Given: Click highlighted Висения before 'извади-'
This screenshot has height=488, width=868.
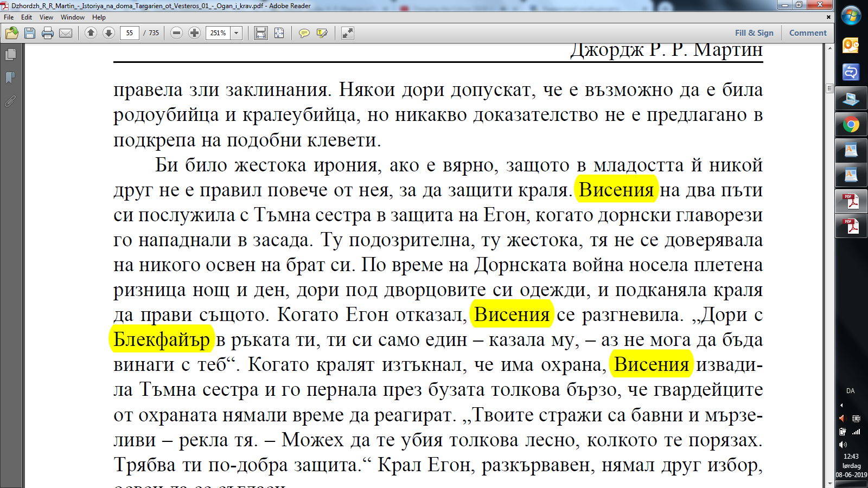Looking at the screenshot, I should [x=652, y=364].
